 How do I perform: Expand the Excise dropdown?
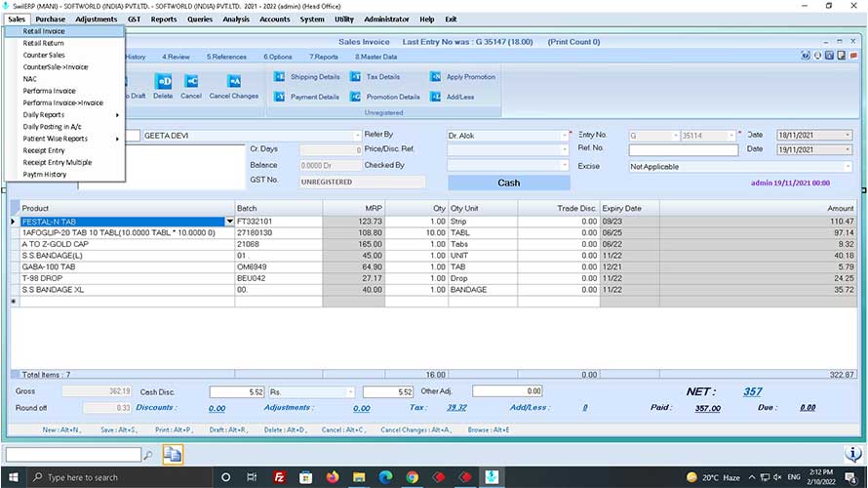tap(846, 167)
